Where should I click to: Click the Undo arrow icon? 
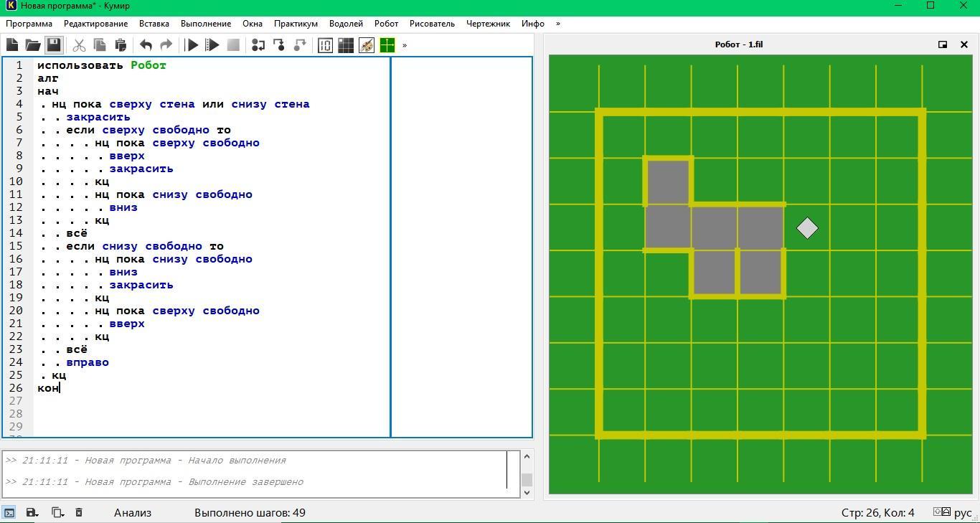[146, 45]
